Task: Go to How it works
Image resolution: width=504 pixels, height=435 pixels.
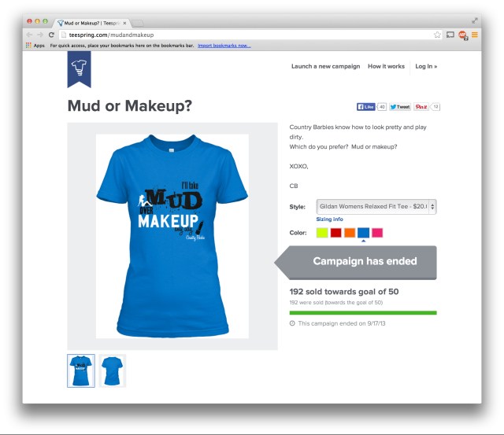Action: tap(386, 66)
